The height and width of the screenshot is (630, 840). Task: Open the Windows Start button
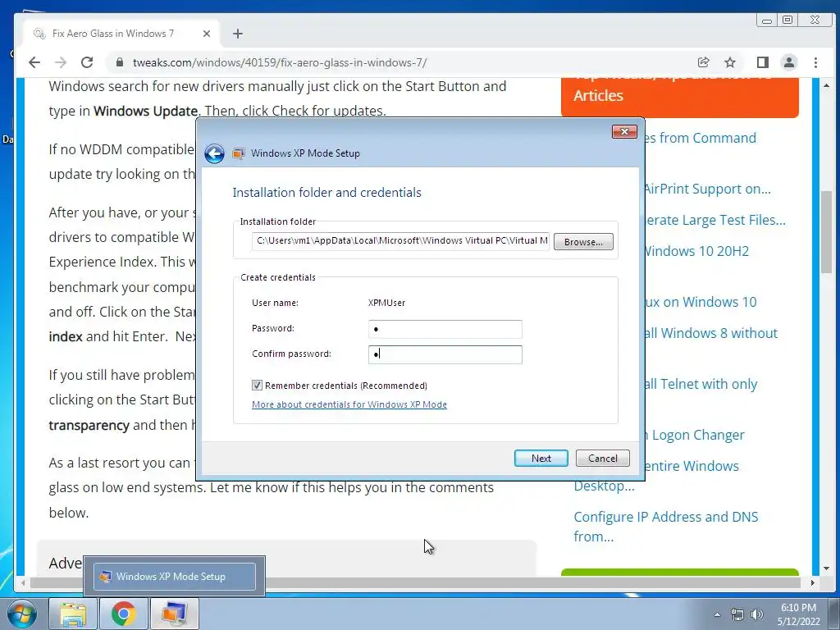tap(21, 614)
